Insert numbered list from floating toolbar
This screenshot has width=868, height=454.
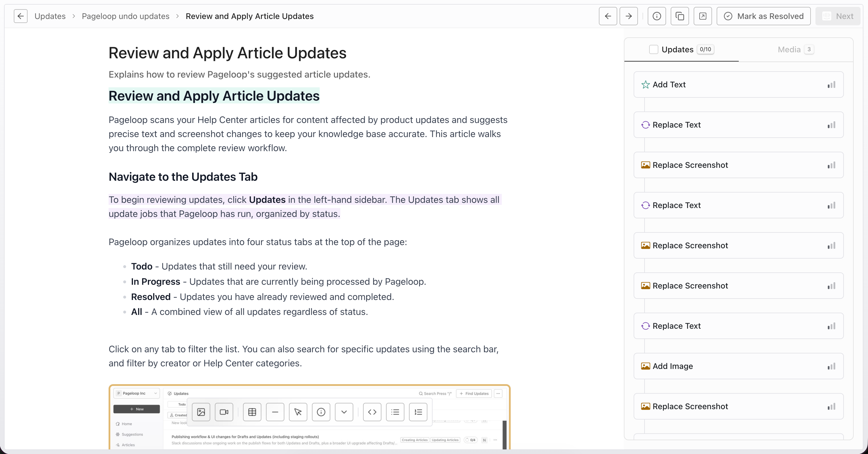click(x=418, y=412)
